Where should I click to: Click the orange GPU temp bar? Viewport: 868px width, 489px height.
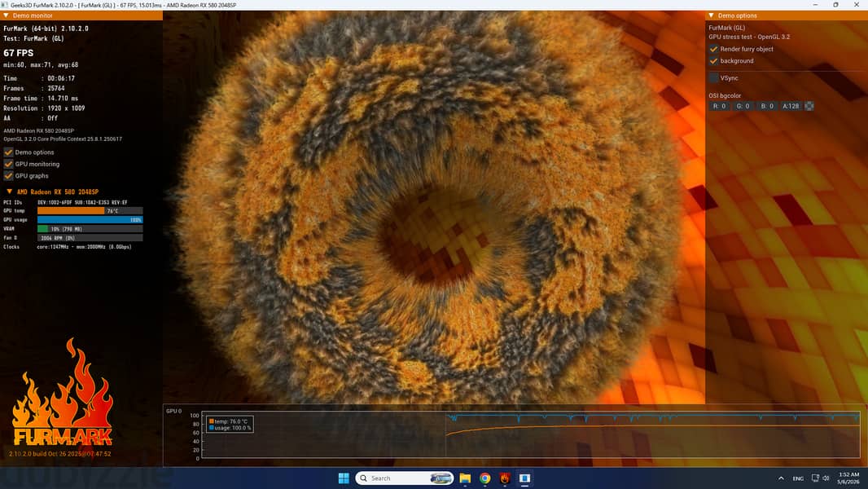pyautogui.click(x=90, y=211)
